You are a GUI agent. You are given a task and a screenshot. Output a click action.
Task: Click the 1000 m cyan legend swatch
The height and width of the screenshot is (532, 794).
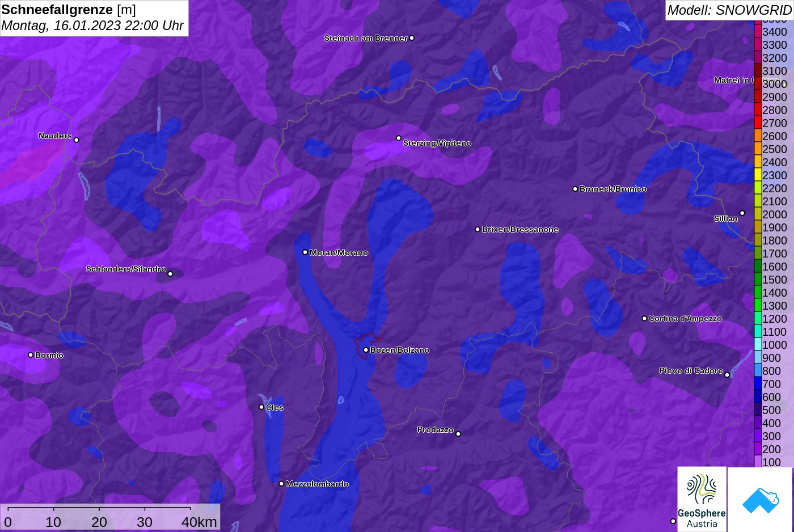coord(758,344)
